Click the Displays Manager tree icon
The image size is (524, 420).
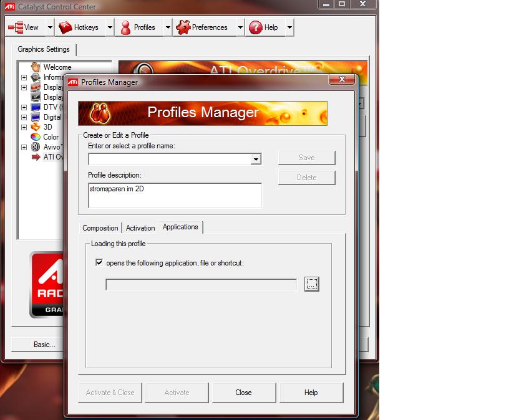36,87
